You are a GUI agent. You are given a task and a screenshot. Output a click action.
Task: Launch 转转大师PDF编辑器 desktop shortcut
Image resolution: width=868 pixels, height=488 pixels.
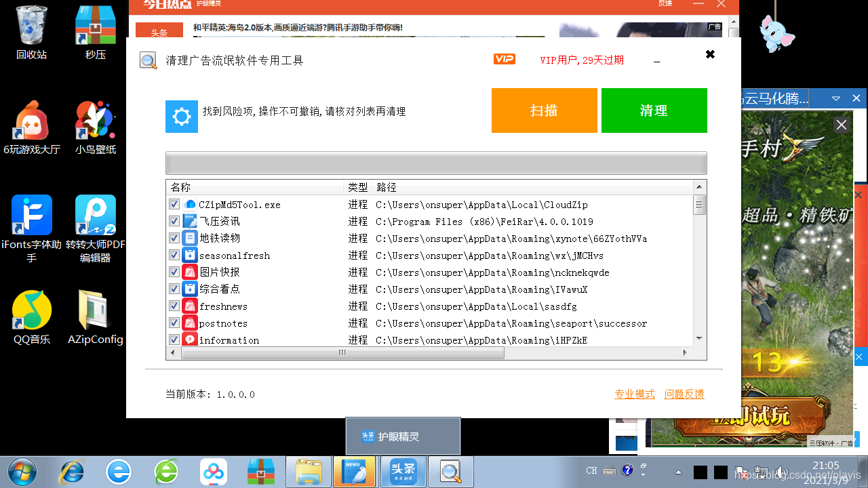coord(96,228)
